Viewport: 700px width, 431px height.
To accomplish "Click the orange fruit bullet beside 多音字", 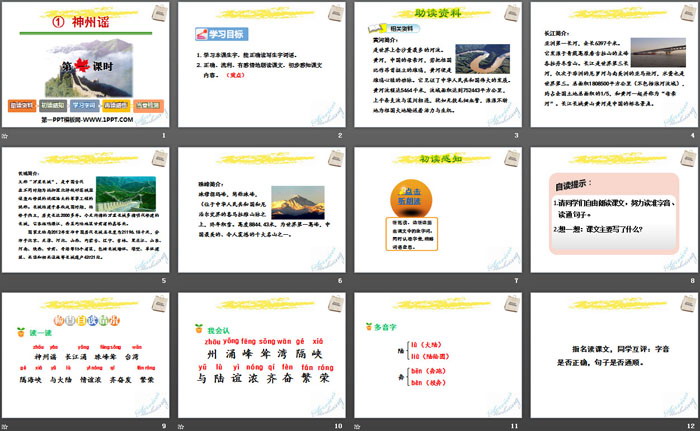I will [369, 326].
